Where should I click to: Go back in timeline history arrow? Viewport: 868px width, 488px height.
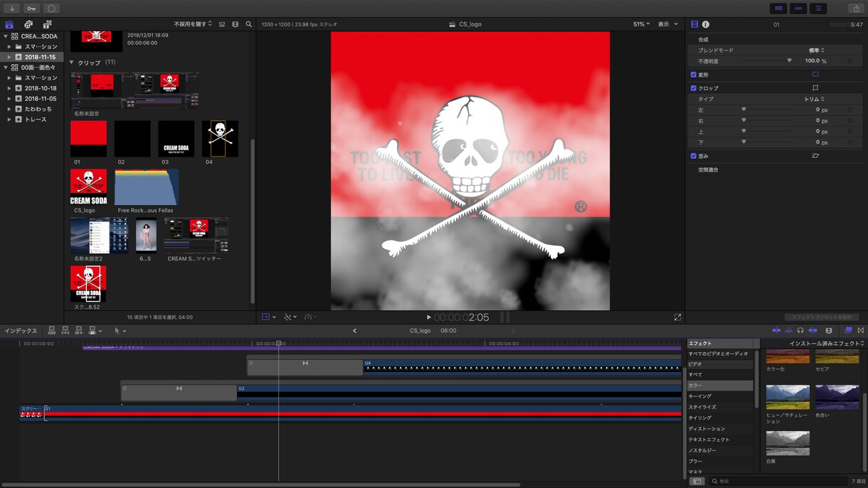[354, 331]
